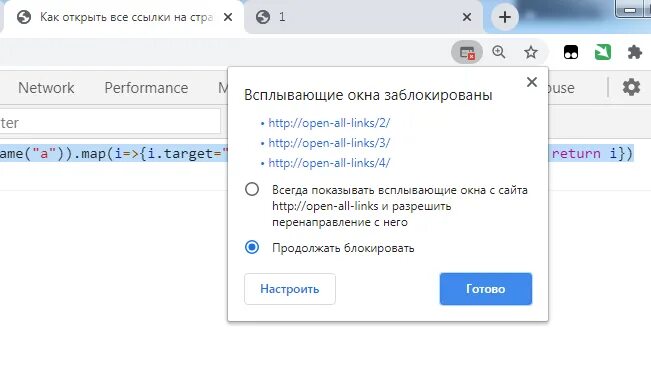
Task: Select always show pop-ups from open-all-links
Action: pos(252,190)
